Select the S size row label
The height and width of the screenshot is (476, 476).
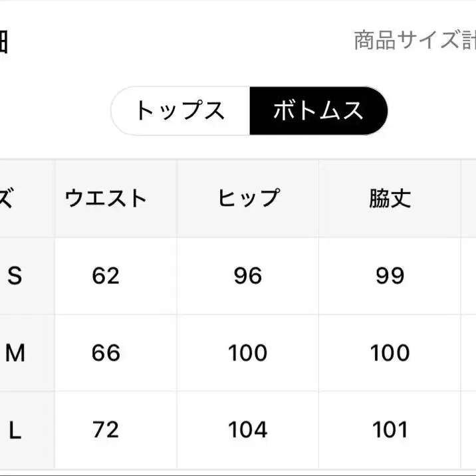15,276
